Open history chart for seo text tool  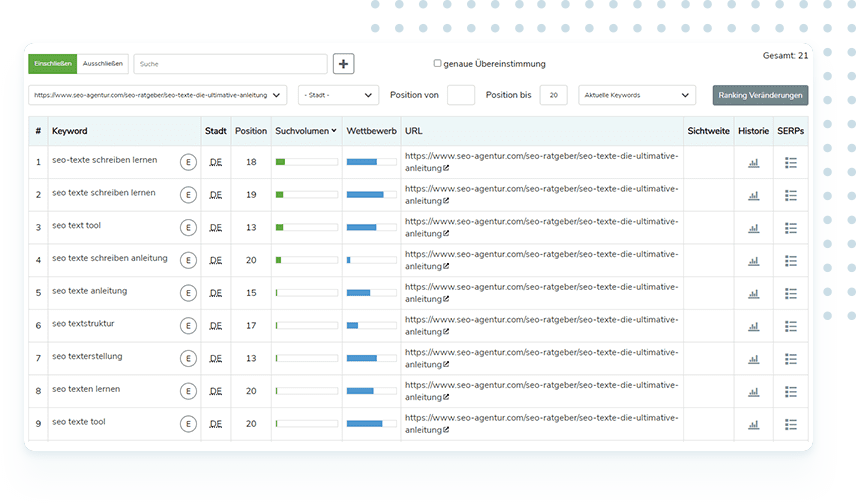[x=753, y=228]
